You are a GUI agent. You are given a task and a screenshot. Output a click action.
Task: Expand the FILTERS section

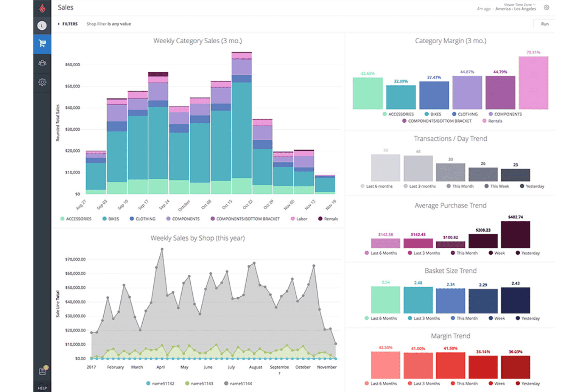pos(68,24)
